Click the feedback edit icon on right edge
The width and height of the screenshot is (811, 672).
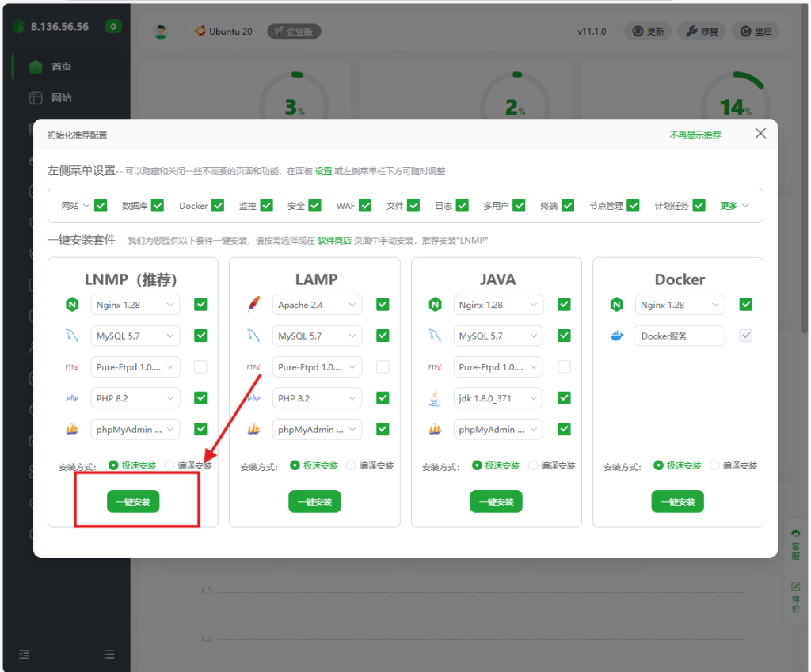click(x=795, y=587)
